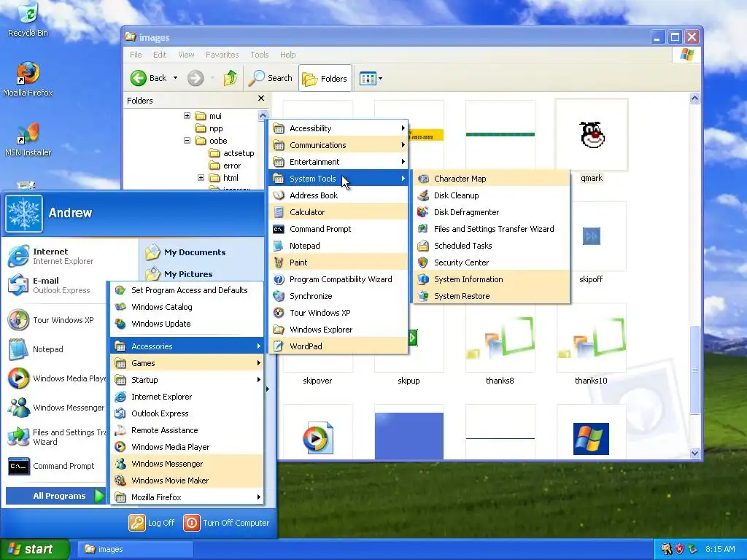Expand the Entertainment submenu

(x=338, y=162)
